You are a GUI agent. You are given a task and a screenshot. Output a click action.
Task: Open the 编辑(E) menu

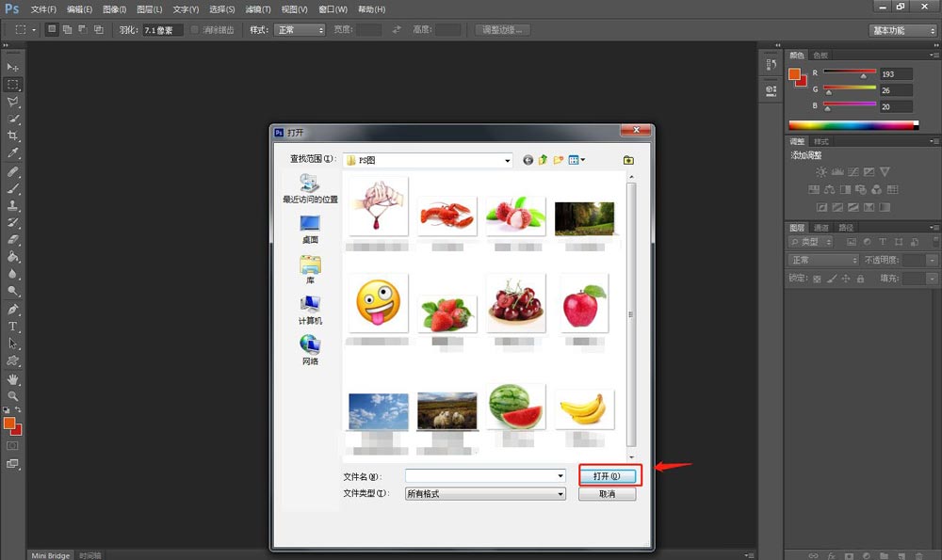(x=79, y=9)
